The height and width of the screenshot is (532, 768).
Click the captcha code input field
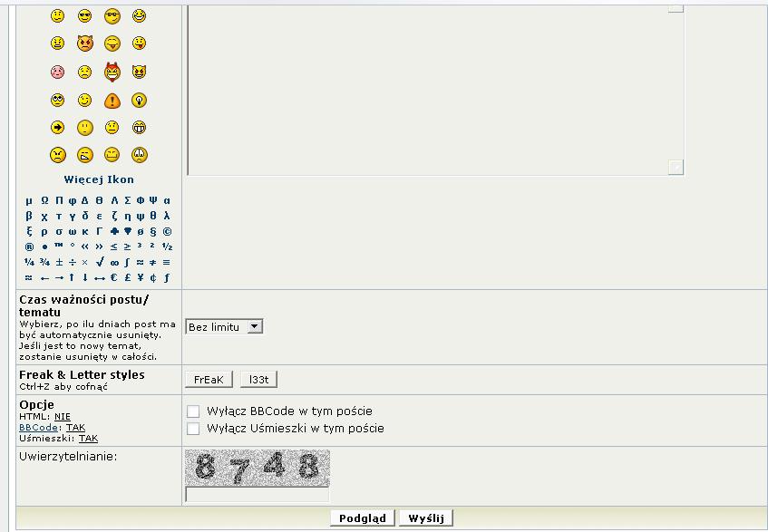pyautogui.click(x=257, y=495)
